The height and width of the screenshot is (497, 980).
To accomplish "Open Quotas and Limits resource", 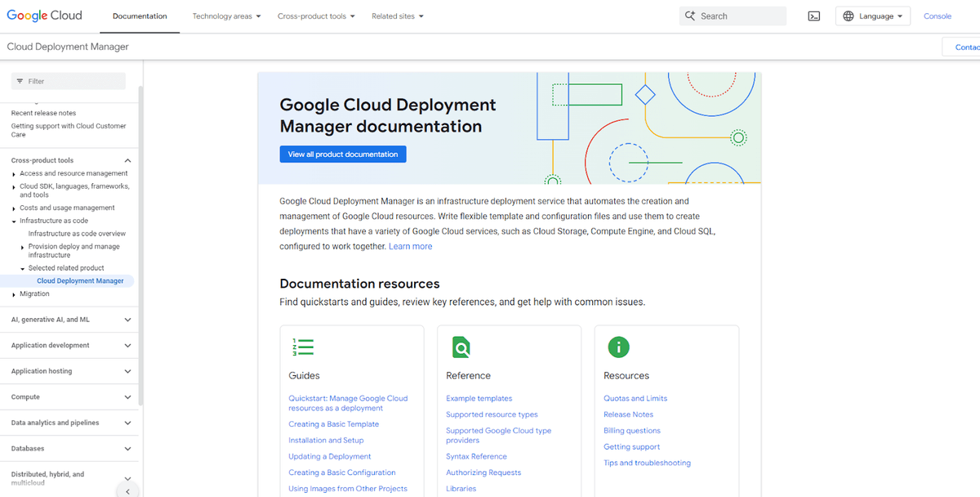I will (635, 399).
